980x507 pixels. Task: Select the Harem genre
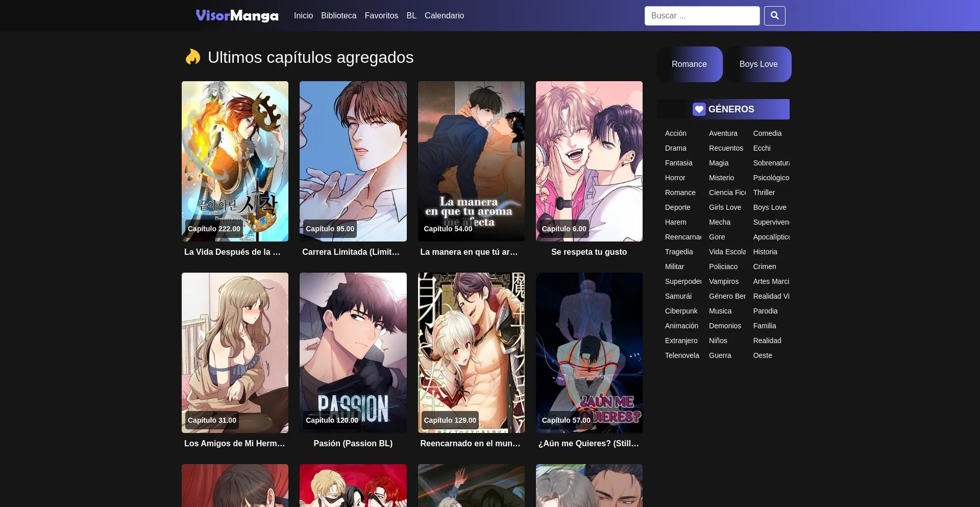tap(676, 222)
